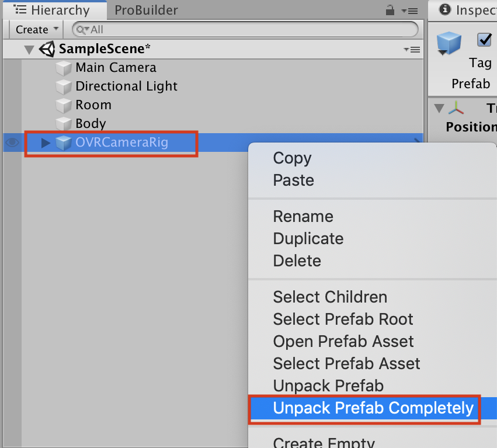The height and width of the screenshot is (448, 497).
Task: Select Open Prefab Asset menu entry
Action: click(343, 341)
